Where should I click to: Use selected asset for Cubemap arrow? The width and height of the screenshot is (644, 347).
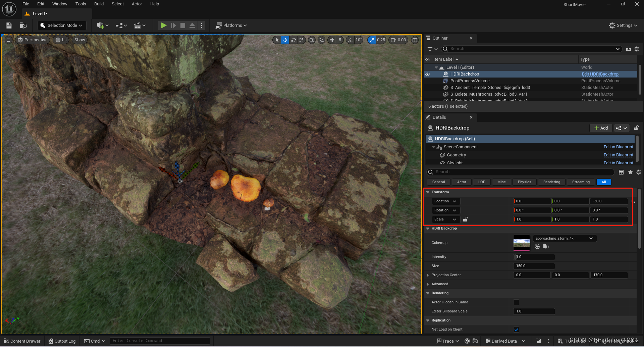pyautogui.click(x=537, y=247)
